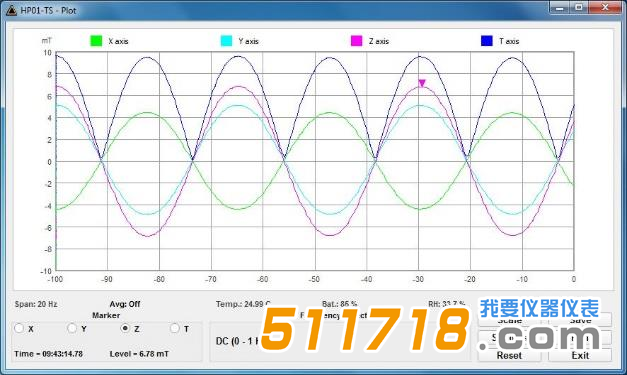Select the Z marker radio button
The image size is (627, 375).
tap(125, 329)
